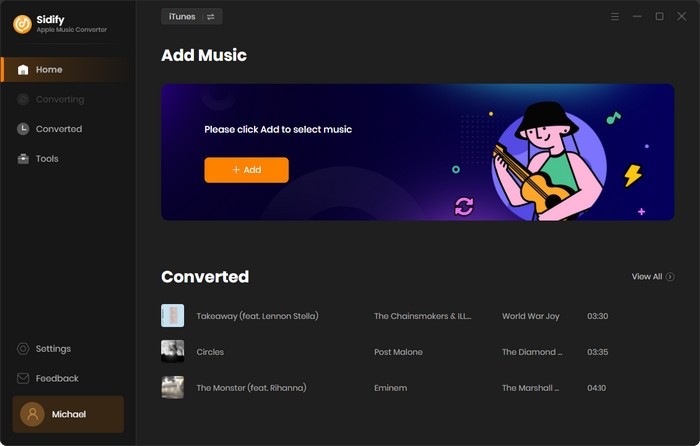This screenshot has width=700, height=446.
Task: Open Tools via the toolbox icon
Action: point(23,158)
